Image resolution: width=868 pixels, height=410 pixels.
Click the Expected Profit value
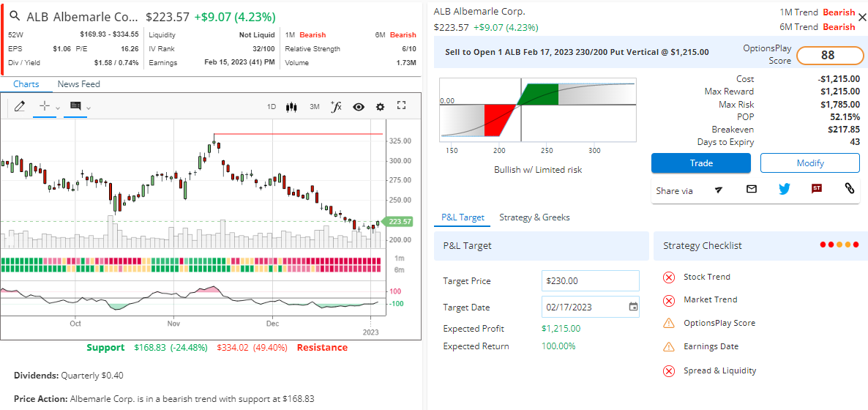click(561, 329)
